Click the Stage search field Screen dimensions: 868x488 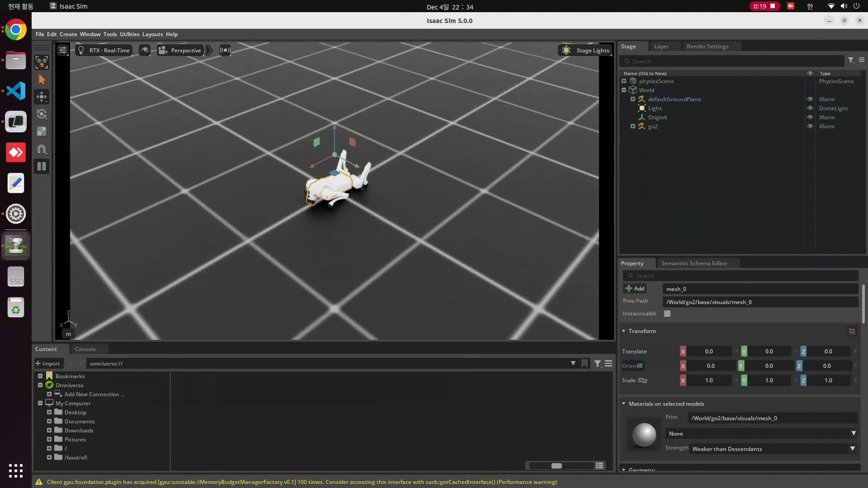click(x=732, y=61)
